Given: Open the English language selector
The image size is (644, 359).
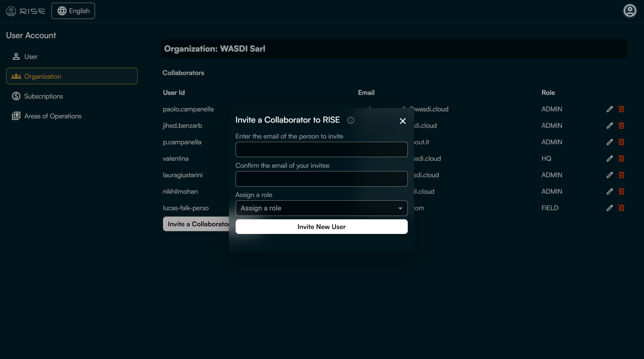Looking at the screenshot, I should pos(73,11).
